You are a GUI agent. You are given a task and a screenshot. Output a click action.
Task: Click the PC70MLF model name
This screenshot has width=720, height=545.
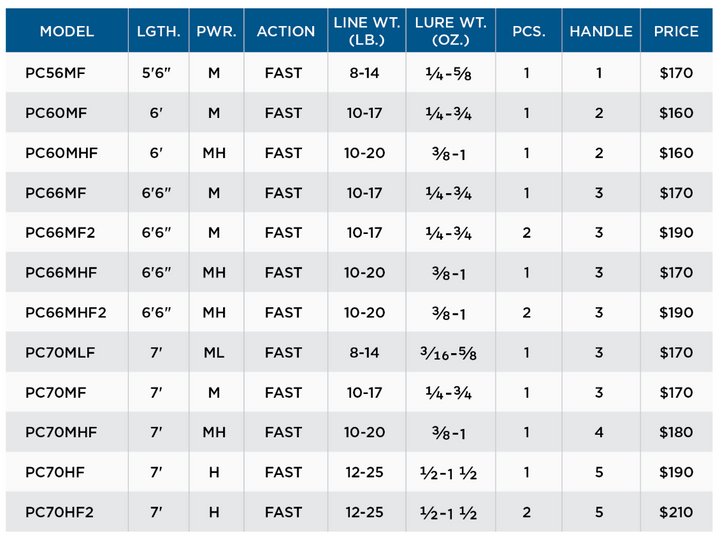(60, 353)
